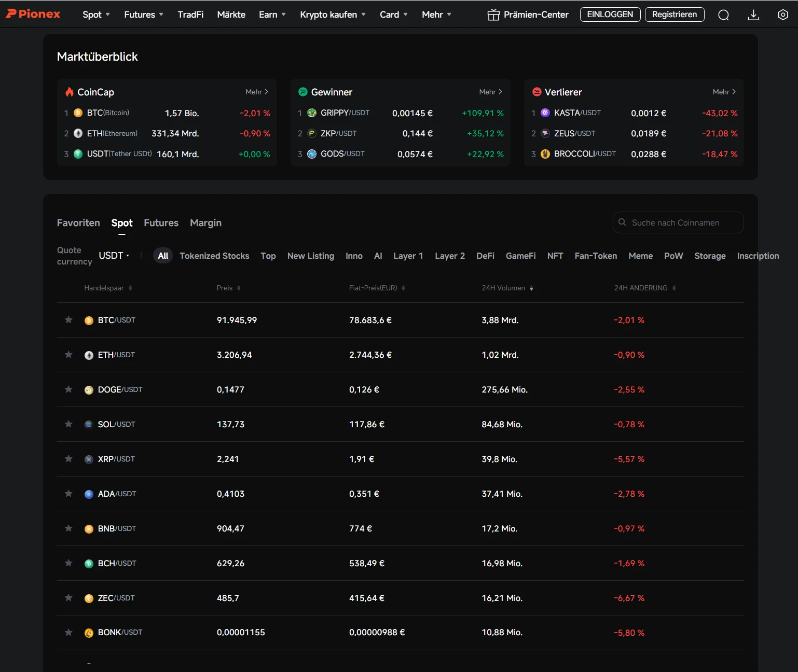Select the DeFi category filter

tap(485, 256)
